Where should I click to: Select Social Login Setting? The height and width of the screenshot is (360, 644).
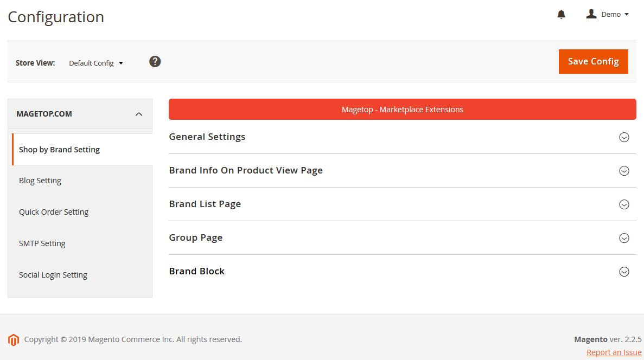[x=53, y=275]
